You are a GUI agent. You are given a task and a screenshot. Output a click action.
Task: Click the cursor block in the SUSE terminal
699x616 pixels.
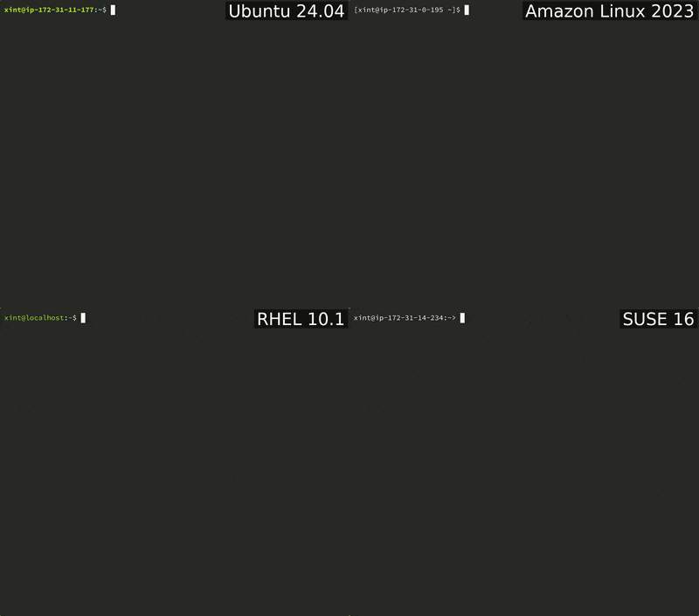(462, 318)
